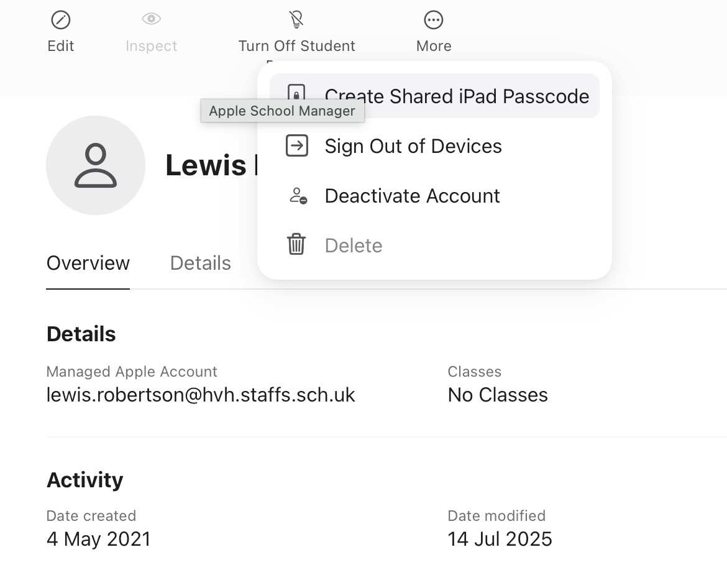Open the More ellipsis icon
This screenshot has width=727, height=588.
click(434, 20)
